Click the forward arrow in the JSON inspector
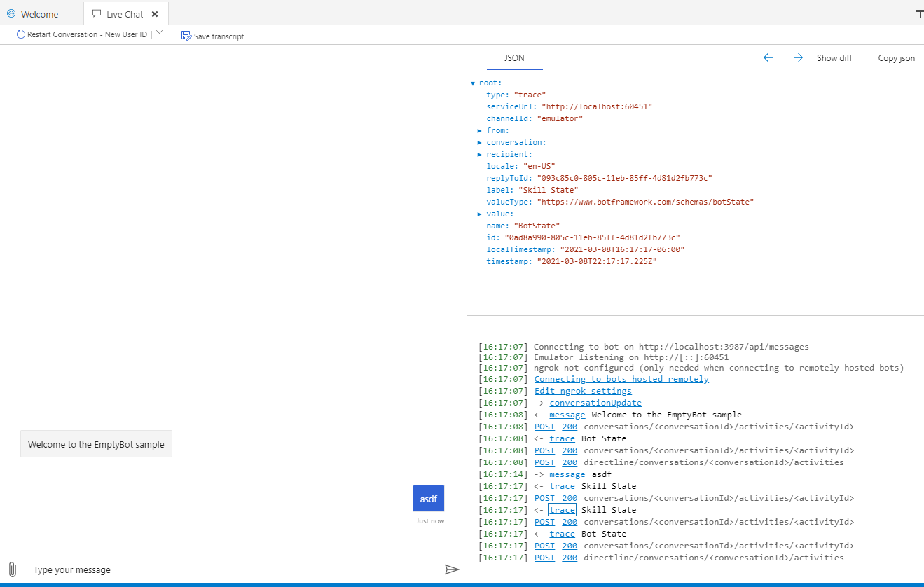The image size is (924, 587). (798, 57)
